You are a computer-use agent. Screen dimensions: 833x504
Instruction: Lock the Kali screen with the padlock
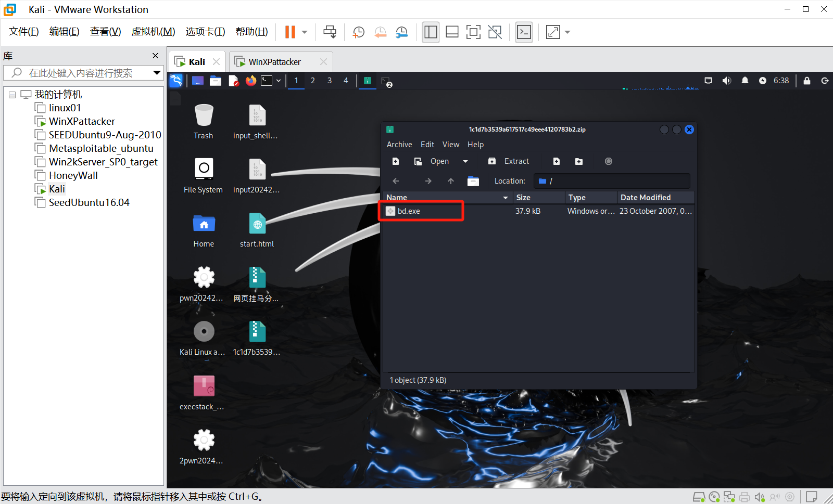[807, 81]
